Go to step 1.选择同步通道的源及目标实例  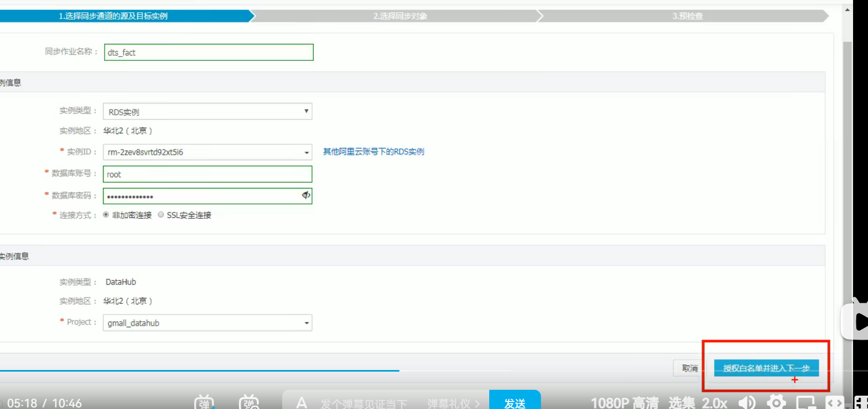[x=113, y=16]
